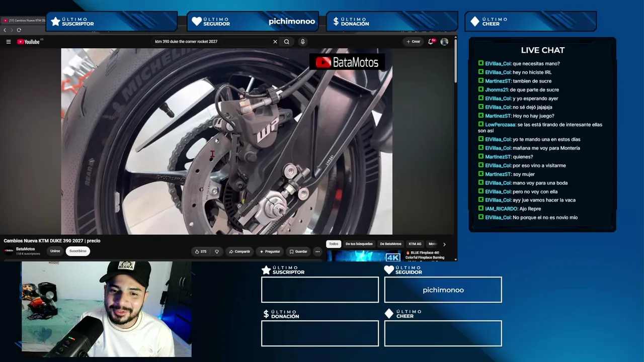Screen dimensions: 644x362
Task: Select the Todos filter chip
Action: point(334,244)
